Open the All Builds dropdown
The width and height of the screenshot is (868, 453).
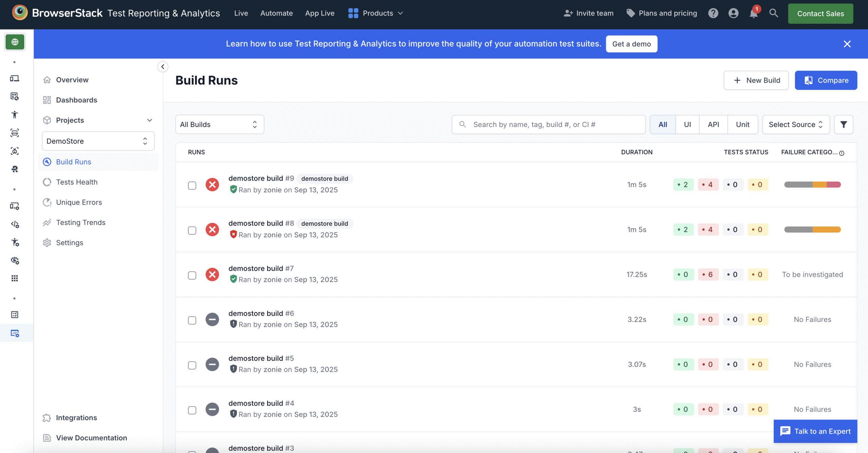pyautogui.click(x=219, y=124)
